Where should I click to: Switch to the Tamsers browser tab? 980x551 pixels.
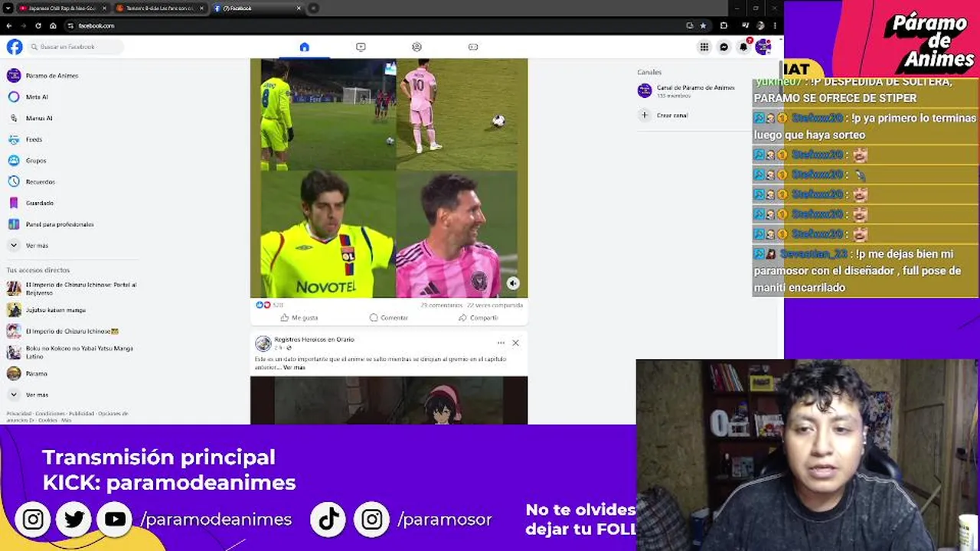[160, 8]
